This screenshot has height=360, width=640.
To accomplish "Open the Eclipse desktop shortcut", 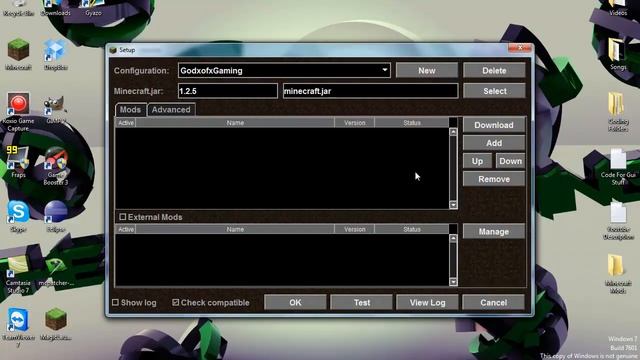I will pos(56,216).
